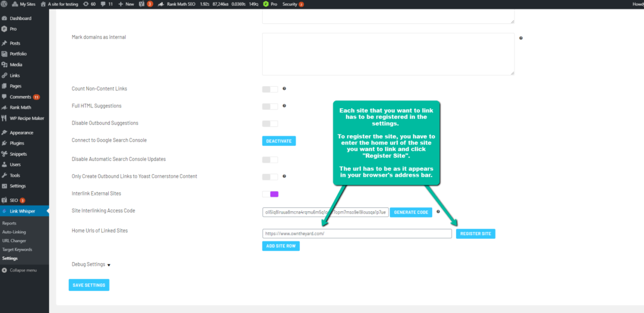
Task: Click the Portfolio icon in sidebar
Action: tap(4, 54)
